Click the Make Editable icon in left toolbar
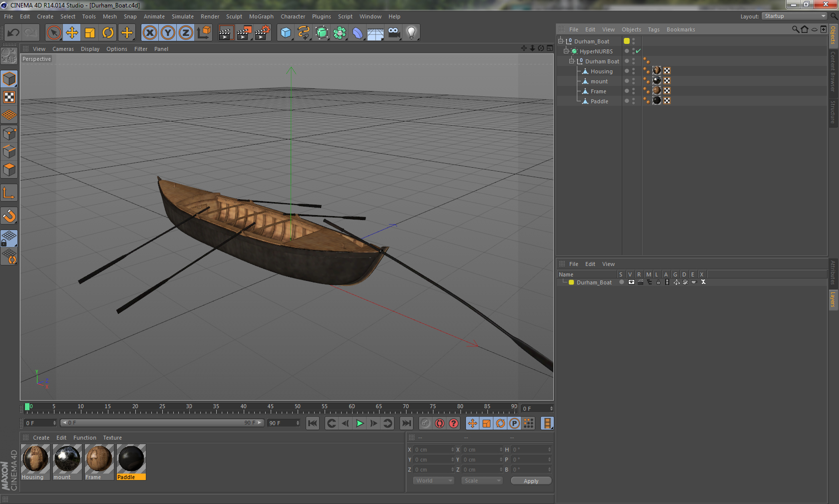Image resolution: width=839 pixels, height=504 pixels. [9, 56]
